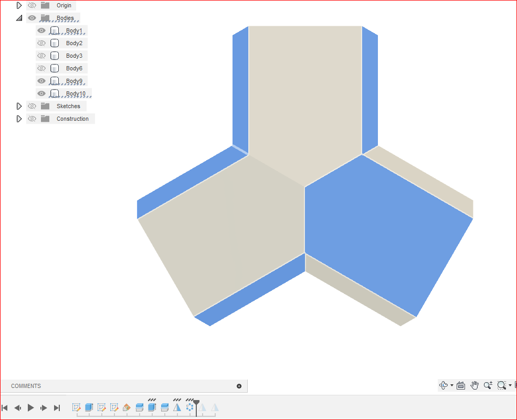Select the Zoom magnifier tool
Viewport: 517px width, 420px height.
[488, 385]
